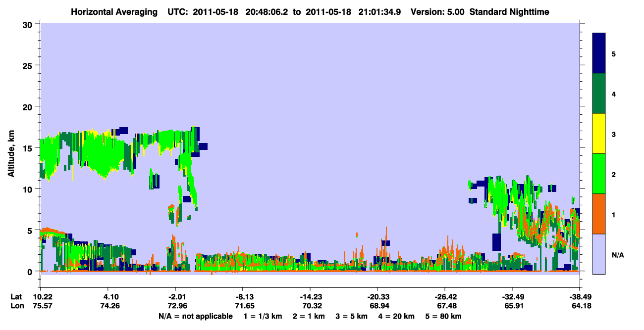Click the '5 = 80 km' legend note
Screen dimensions: 644x330
pos(444,316)
